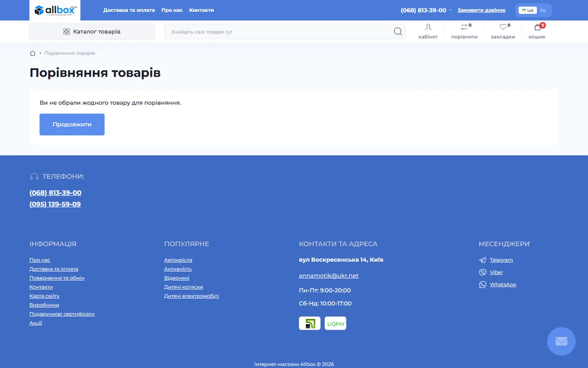
Task: Click the LIQPAY payment badge
Action: tap(336, 323)
